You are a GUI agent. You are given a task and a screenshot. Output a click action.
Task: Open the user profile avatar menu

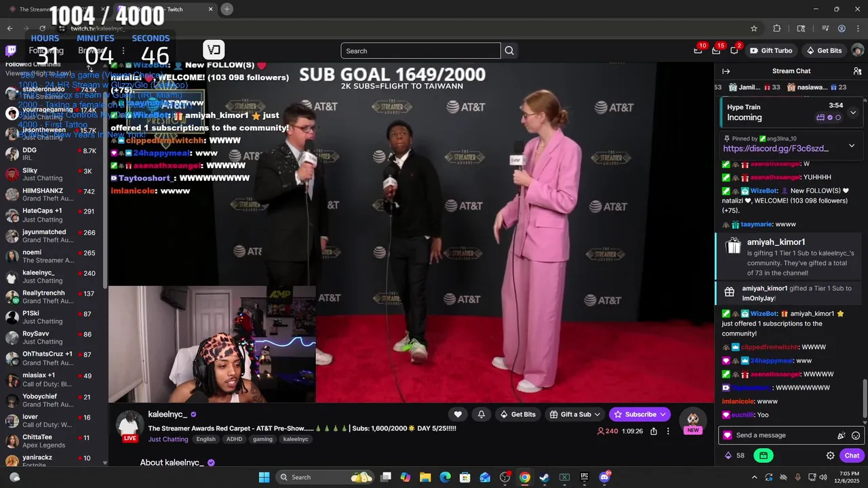(857, 51)
